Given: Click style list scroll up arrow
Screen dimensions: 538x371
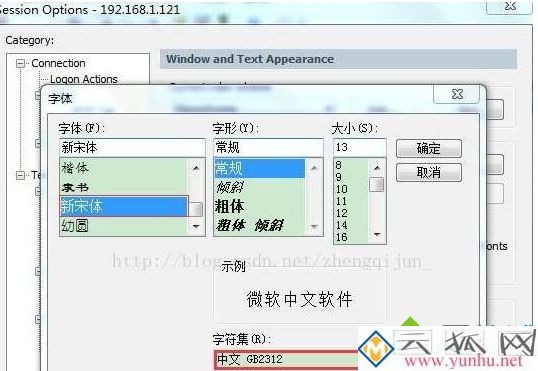Looking at the screenshot, I should 314,168.
